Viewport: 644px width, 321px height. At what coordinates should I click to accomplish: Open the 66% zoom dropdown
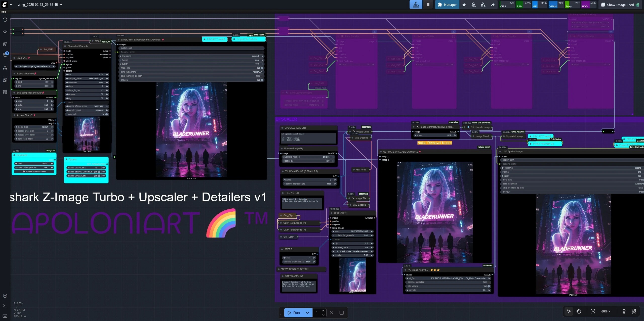pos(606,311)
